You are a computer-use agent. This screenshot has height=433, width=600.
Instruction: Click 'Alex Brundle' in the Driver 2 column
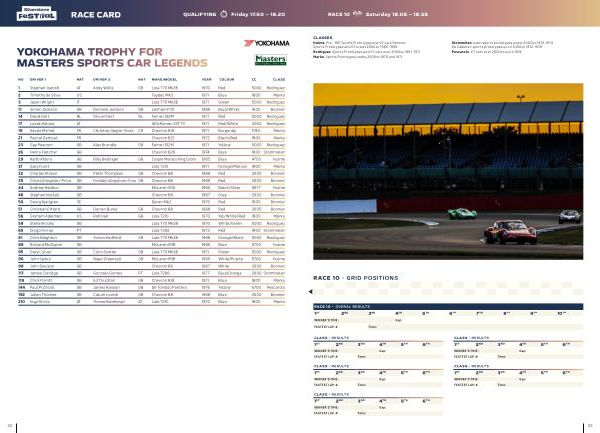click(x=104, y=145)
